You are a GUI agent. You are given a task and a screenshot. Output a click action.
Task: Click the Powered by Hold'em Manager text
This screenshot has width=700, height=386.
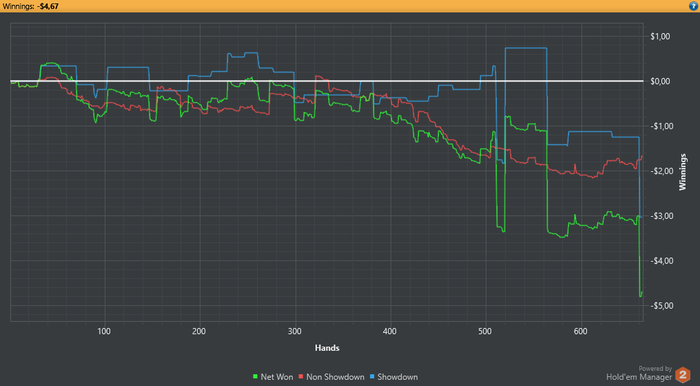(x=639, y=374)
